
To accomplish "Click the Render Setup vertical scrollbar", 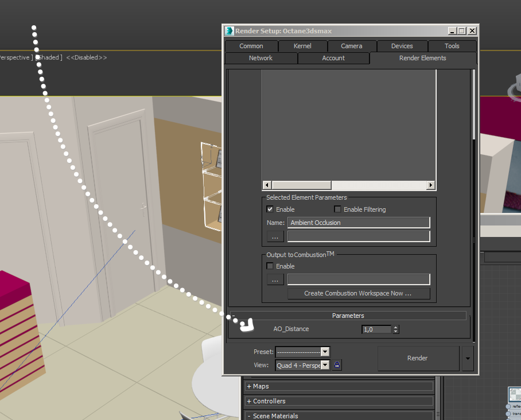I will [x=474, y=104].
